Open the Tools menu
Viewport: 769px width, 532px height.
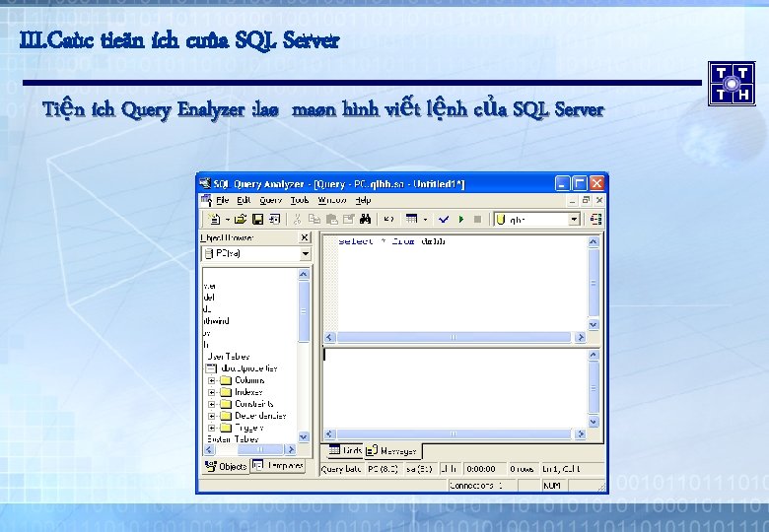click(299, 200)
